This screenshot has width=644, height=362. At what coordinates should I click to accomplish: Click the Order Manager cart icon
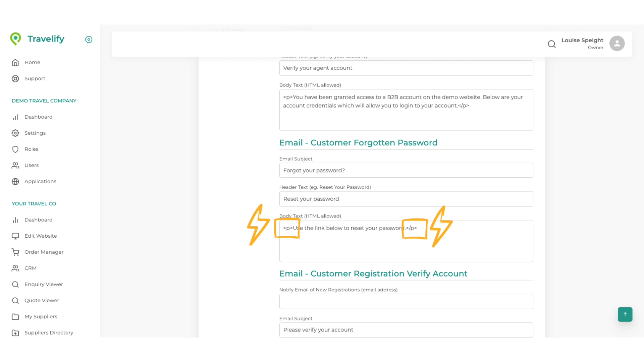(15, 252)
